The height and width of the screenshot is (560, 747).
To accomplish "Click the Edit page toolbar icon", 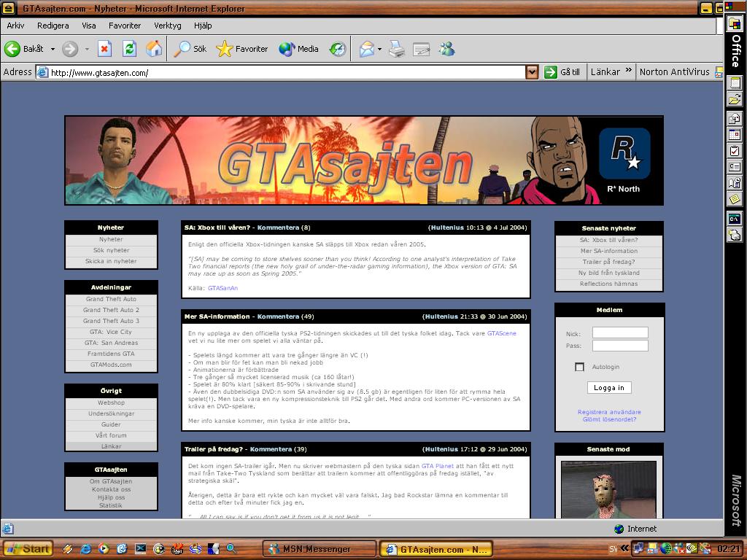I will 422,49.
